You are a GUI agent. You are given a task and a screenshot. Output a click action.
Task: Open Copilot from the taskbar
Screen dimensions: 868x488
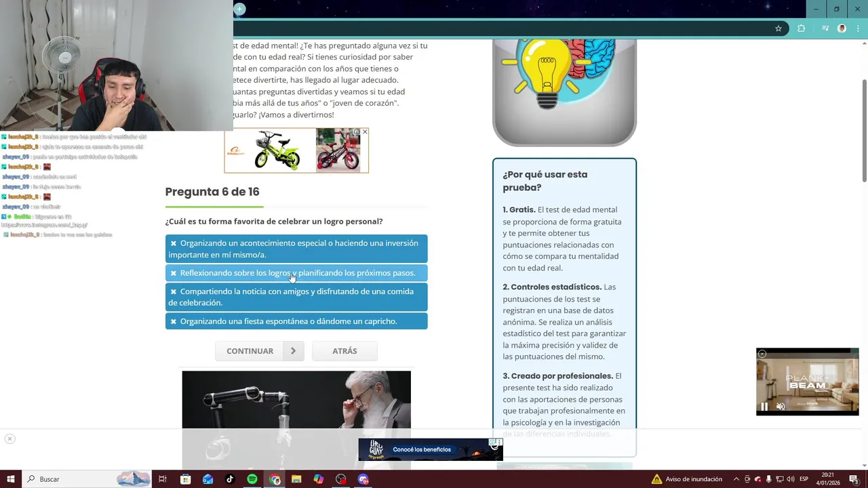(319, 479)
